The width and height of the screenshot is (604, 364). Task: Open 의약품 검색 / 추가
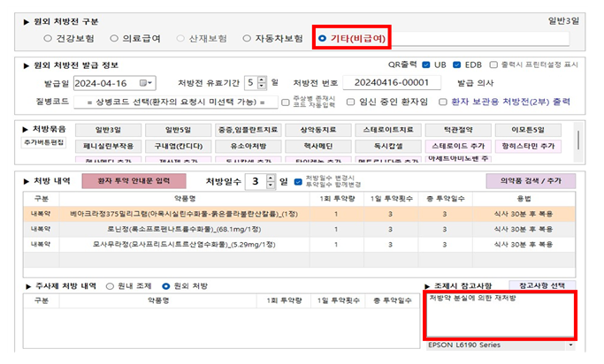click(531, 181)
